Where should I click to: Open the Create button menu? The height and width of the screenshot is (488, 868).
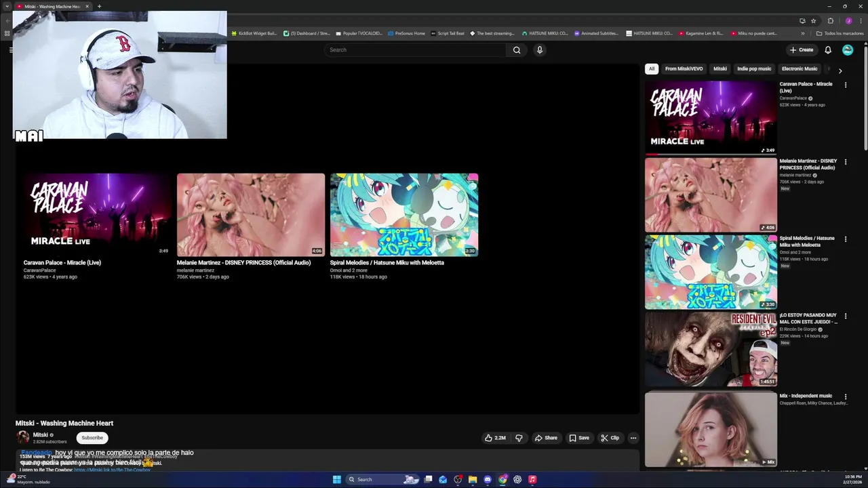802,49
